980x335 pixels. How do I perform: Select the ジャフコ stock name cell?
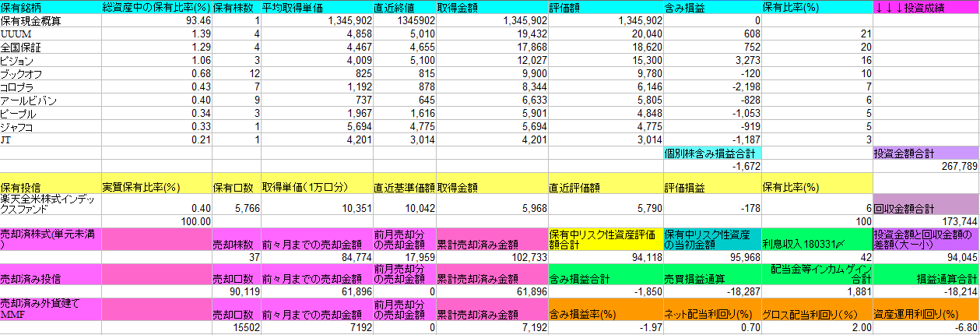[51, 127]
